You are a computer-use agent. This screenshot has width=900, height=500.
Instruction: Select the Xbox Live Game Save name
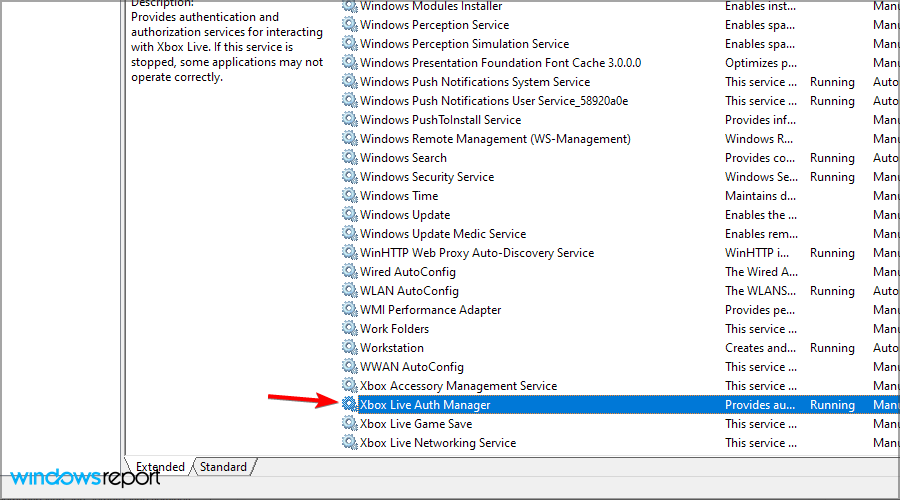click(x=416, y=424)
